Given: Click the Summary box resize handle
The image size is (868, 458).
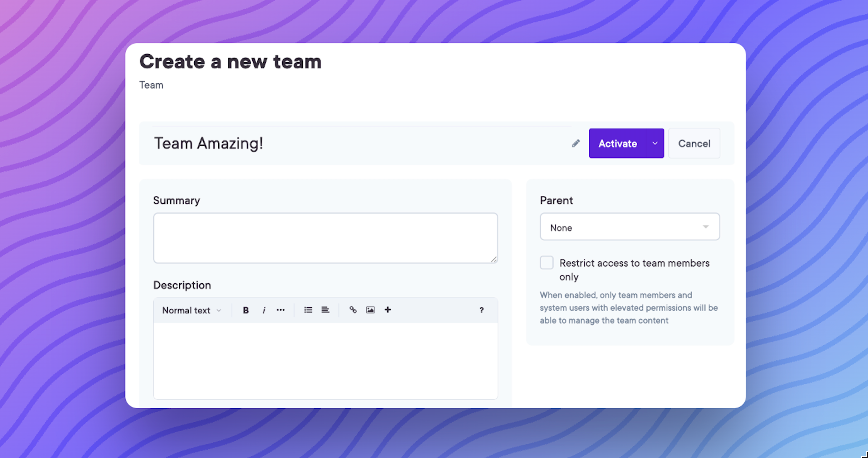Looking at the screenshot, I should 494,259.
